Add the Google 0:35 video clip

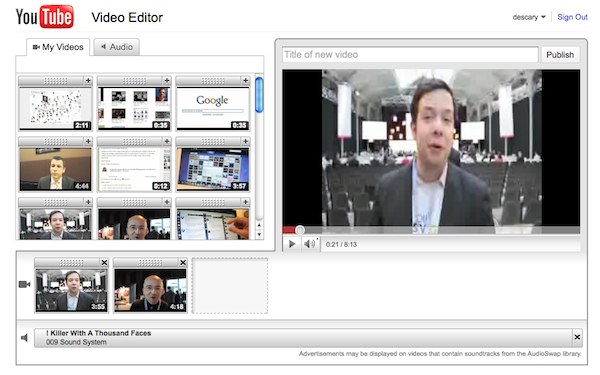point(246,81)
